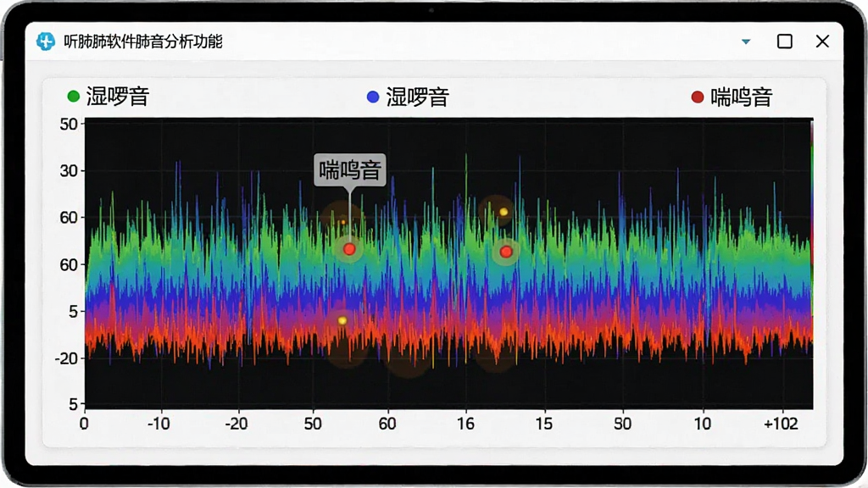Screen dimensions: 868x488
Task: Click the x-axis label +102
Action: click(781, 424)
